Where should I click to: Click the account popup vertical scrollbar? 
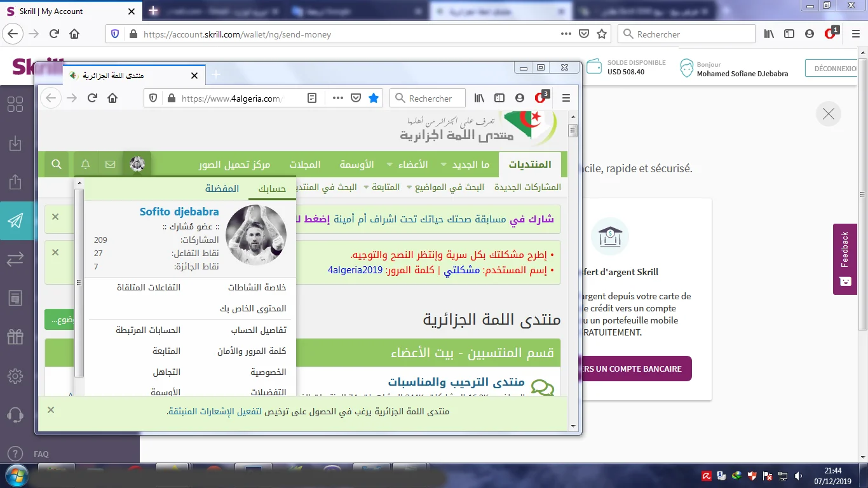[x=79, y=282]
